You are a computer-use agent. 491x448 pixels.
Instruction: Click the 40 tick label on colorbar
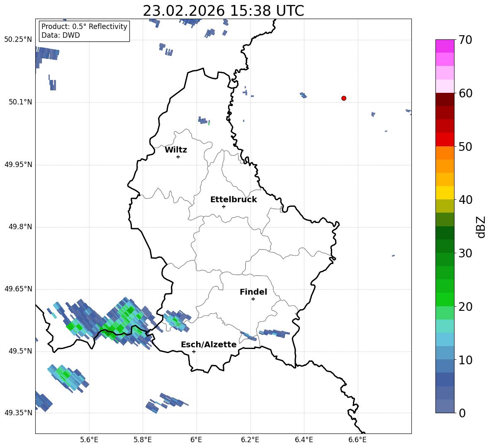(x=465, y=200)
